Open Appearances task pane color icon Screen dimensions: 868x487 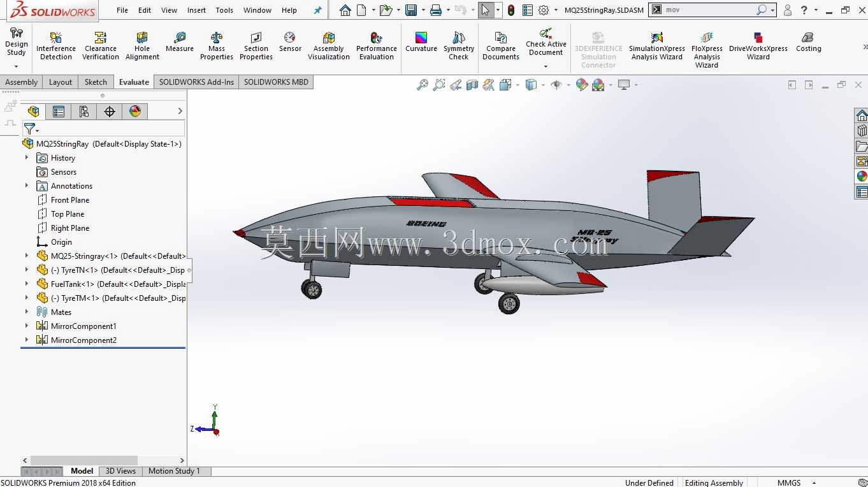(862, 177)
